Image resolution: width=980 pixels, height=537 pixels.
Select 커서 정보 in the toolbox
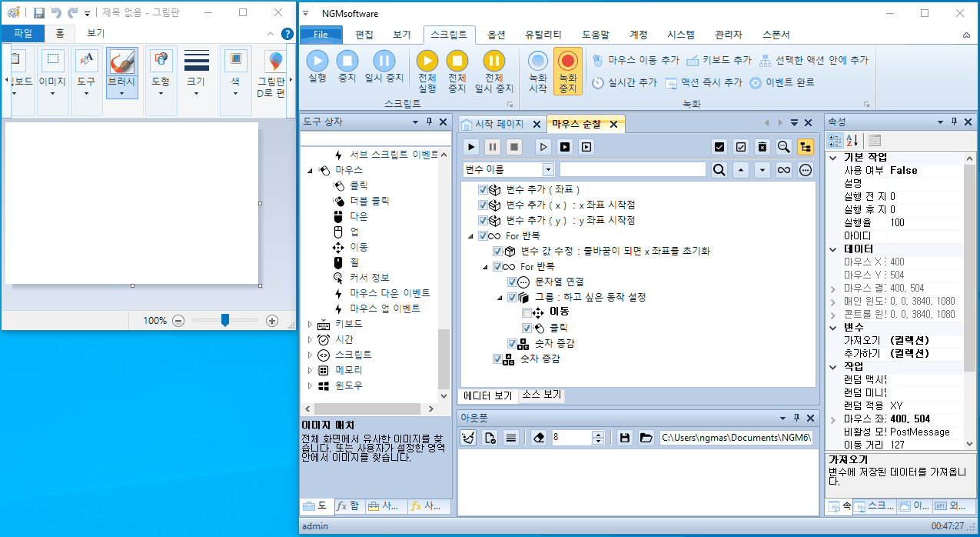point(370,278)
